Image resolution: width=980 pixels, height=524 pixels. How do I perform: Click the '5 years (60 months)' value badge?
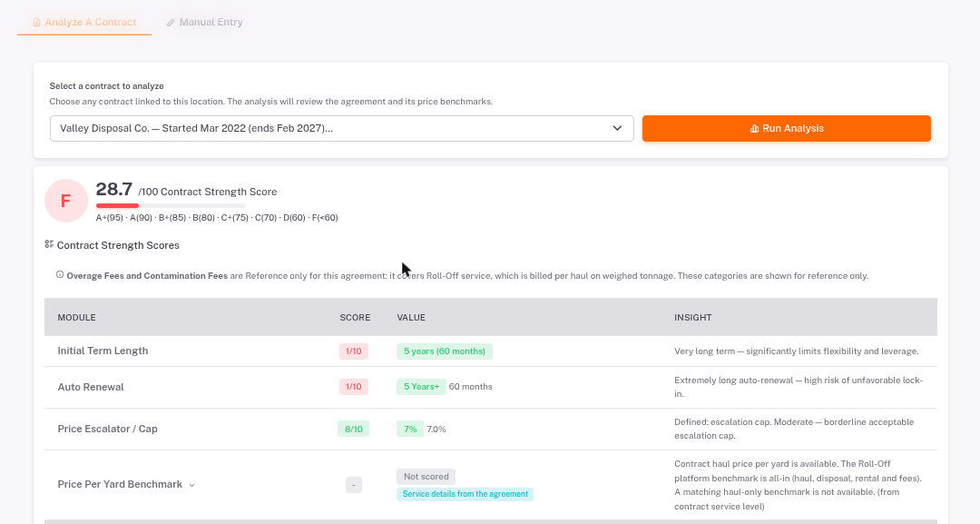pos(445,351)
